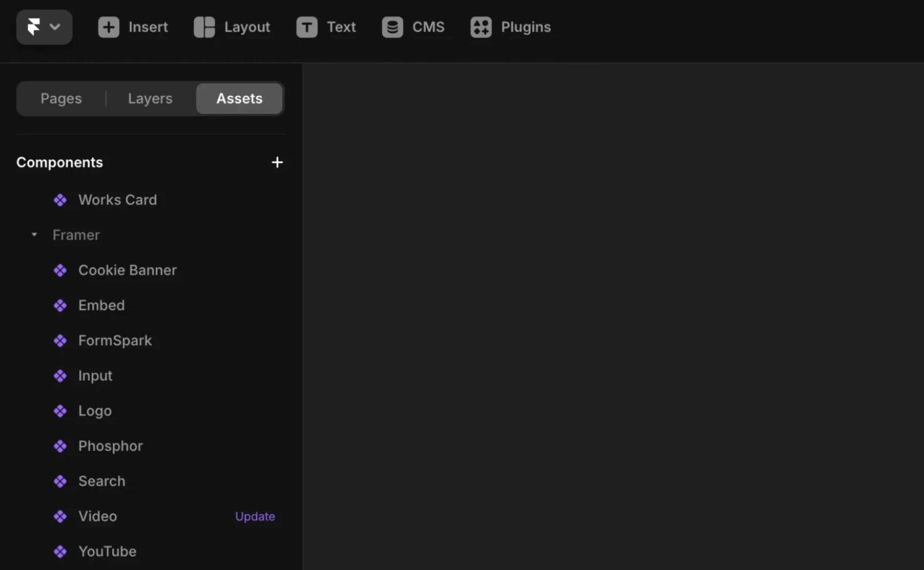Select the Works Card component name
Image resolution: width=924 pixels, height=570 pixels.
[x=117, y=200]
